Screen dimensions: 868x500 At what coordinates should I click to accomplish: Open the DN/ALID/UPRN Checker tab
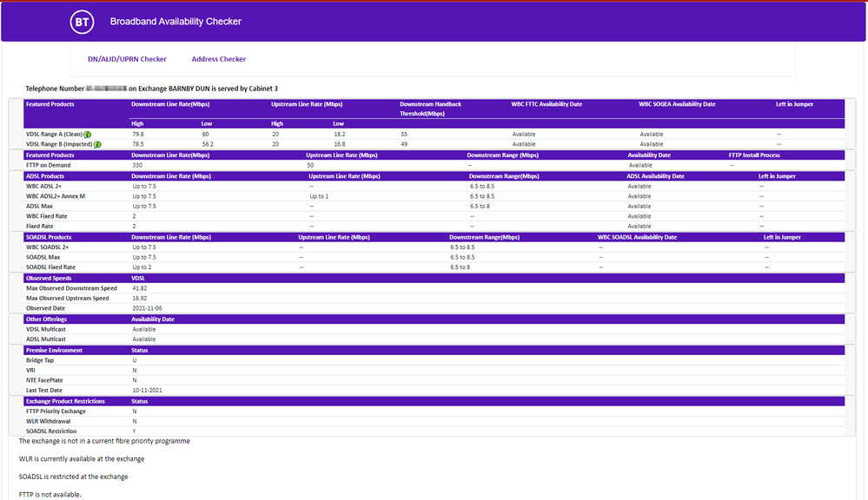[126, 58]
